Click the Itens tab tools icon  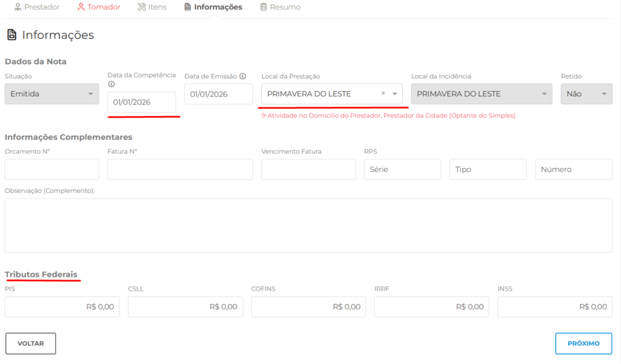click(141, 7)
